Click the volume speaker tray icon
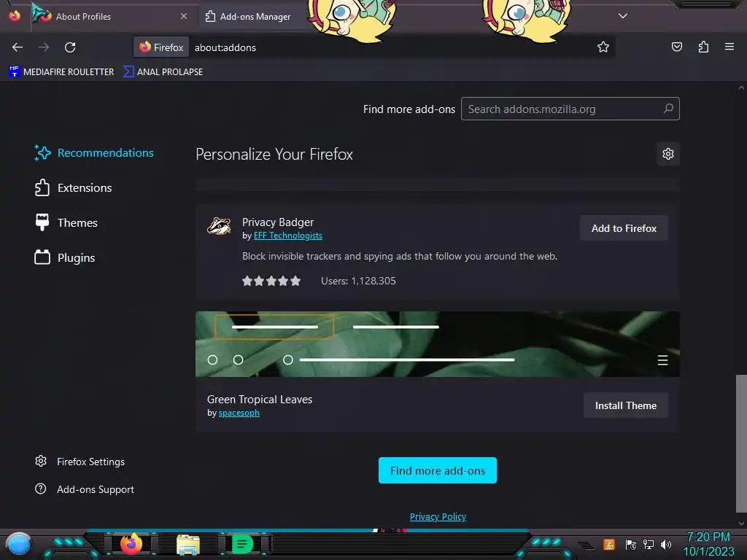Image resolution: width=747 pixels, height=560 pixels. (665, 544)
